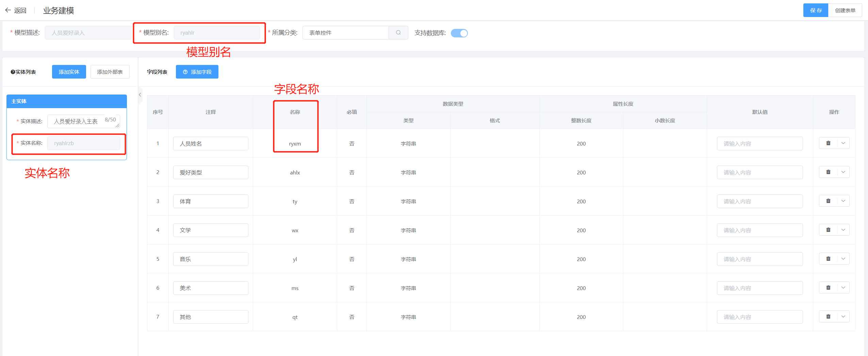Click the default value input for 爱好类型
The image size is (868, 356).
click(759, 172)
